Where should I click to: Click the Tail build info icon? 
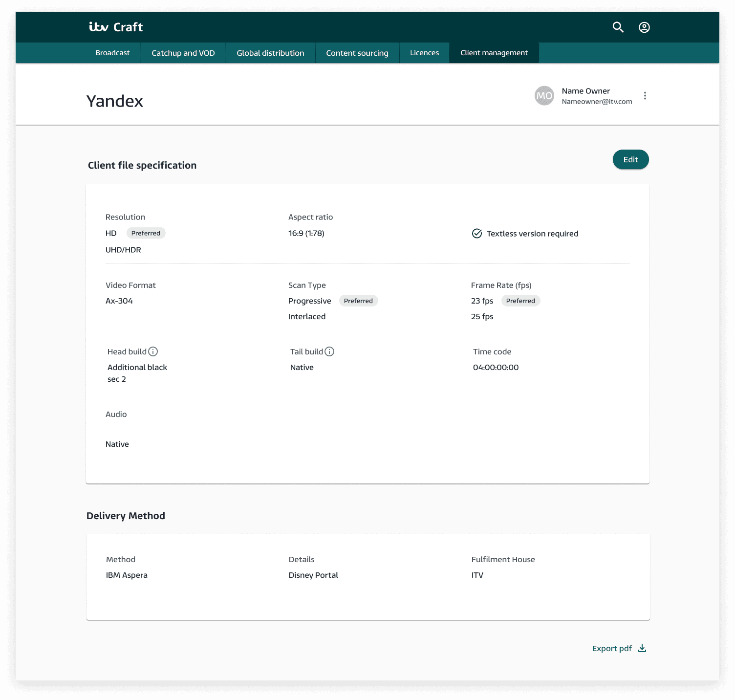[329, 351]
